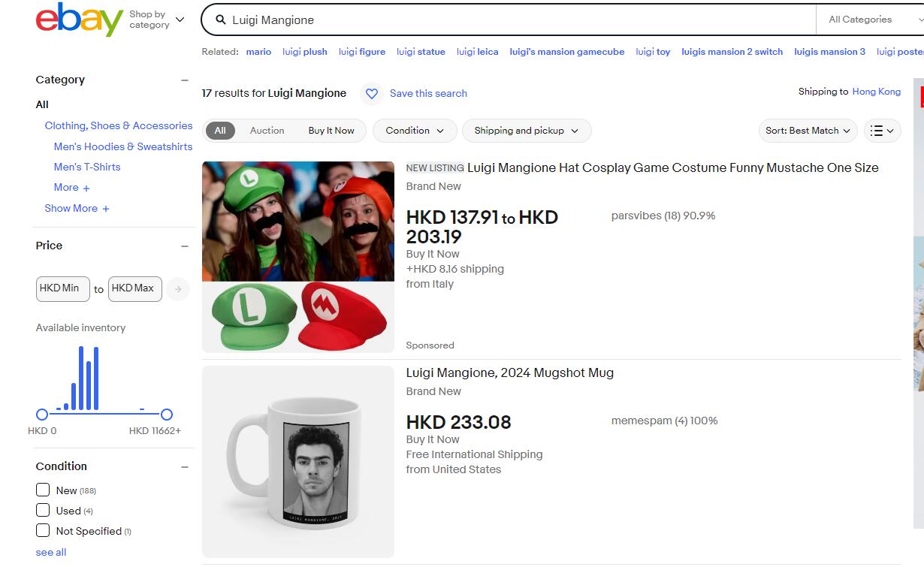The width and height of the screenshot is (924, 567).
Task: Open the mugshot mug product thumbnail
Action: [298, 462]
